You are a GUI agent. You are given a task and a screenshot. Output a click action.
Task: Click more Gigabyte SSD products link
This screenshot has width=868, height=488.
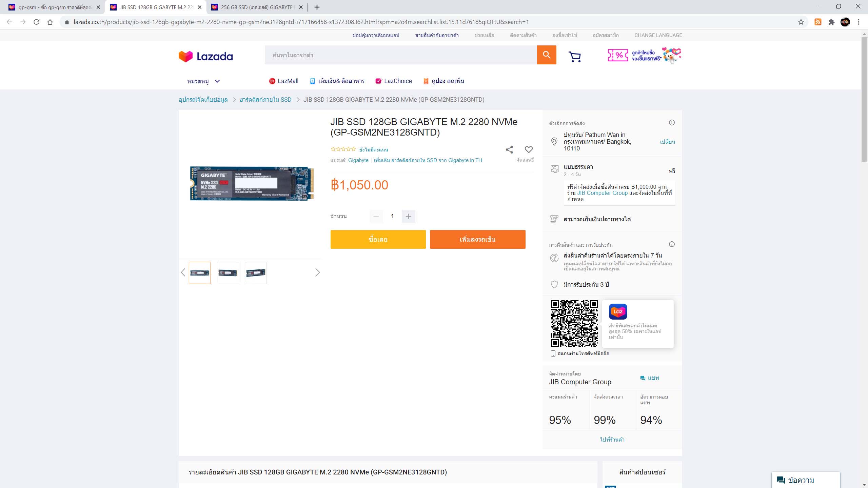pos(428,160)
